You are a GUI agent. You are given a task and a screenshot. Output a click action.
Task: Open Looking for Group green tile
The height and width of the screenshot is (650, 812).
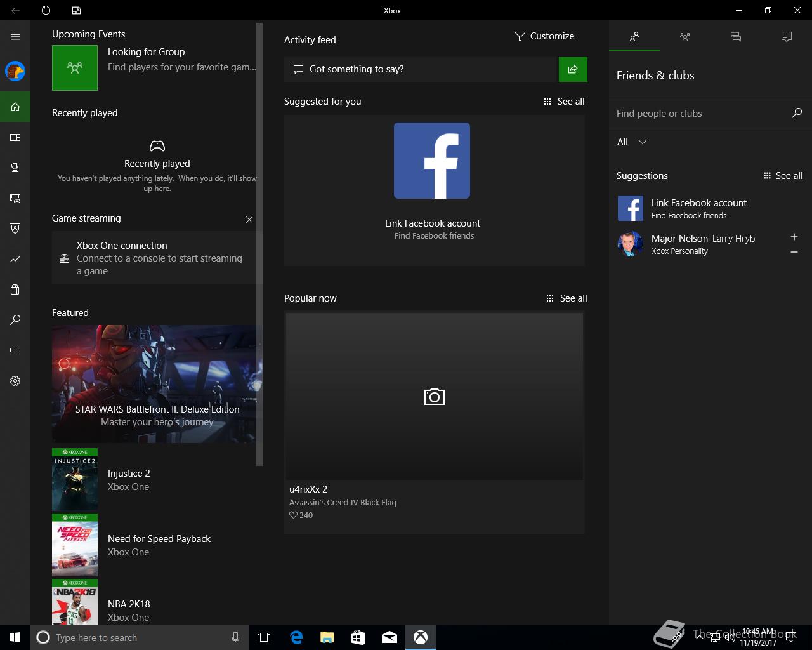point(75,67)
